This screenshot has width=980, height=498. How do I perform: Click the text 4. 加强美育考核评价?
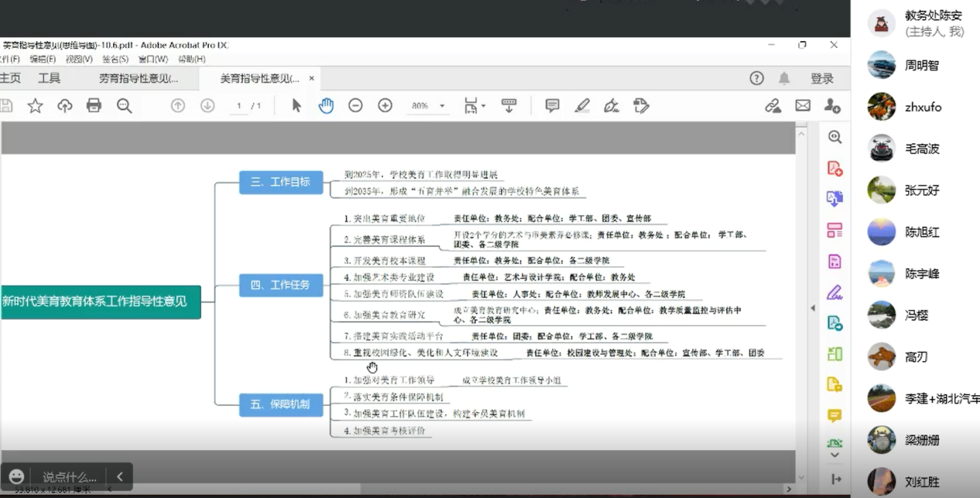(x=384, y=431)
